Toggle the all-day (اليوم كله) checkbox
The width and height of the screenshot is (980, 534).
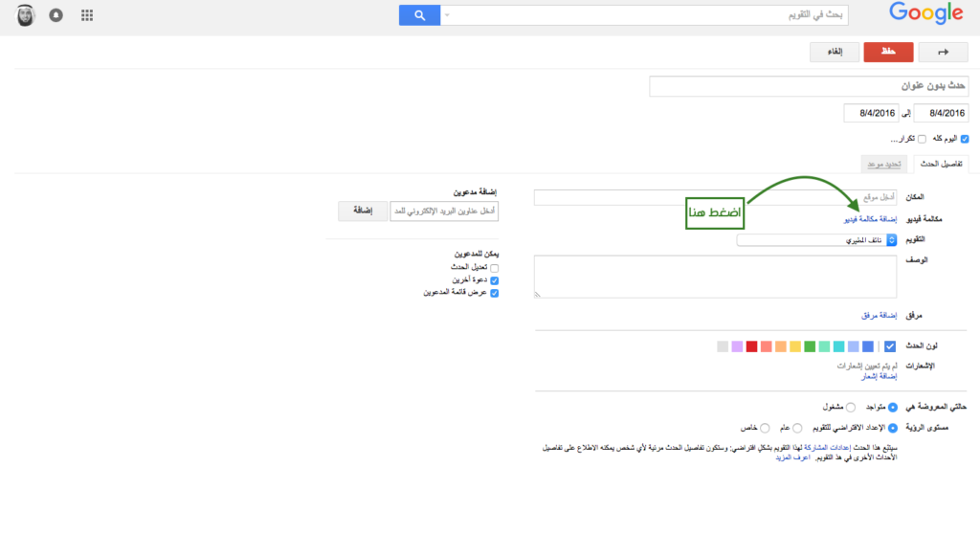965,139
